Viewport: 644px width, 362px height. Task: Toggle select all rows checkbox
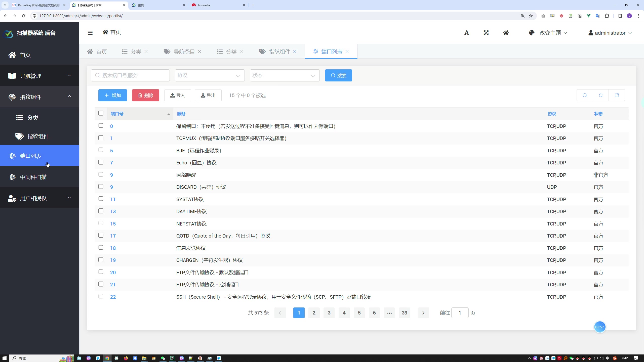pos(101,114)
